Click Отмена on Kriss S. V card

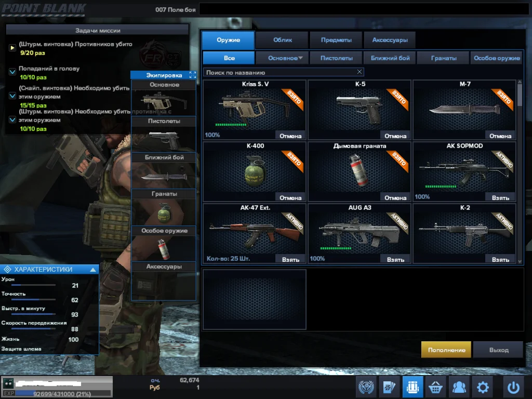coord(290,136)
